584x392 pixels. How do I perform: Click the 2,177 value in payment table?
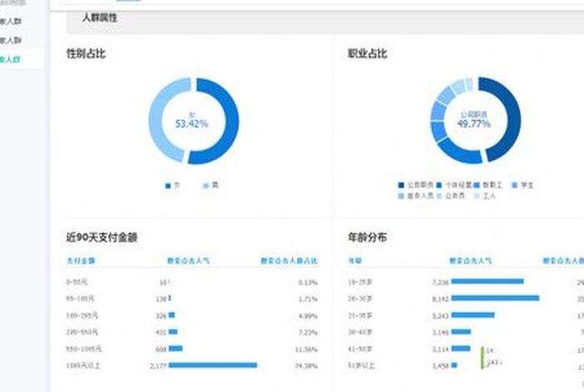click(x=159, y=366)
